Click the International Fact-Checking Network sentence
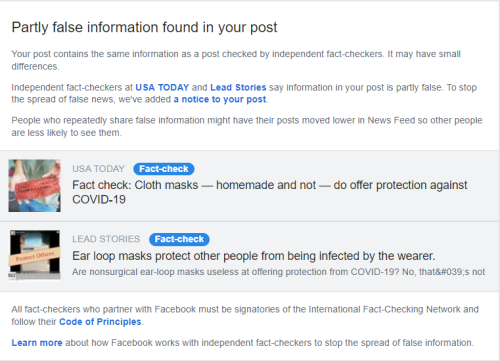This screenshot has height=361, width=500. point(245,315)
